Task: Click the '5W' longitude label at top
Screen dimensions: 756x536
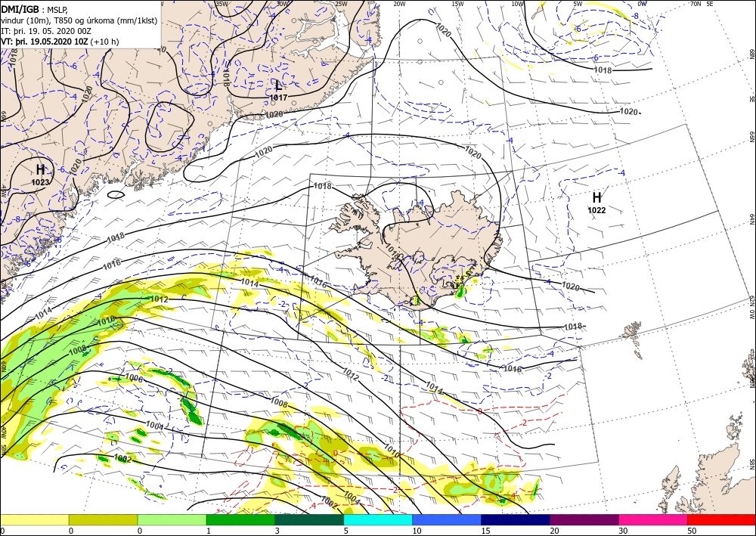Action: 578,4
